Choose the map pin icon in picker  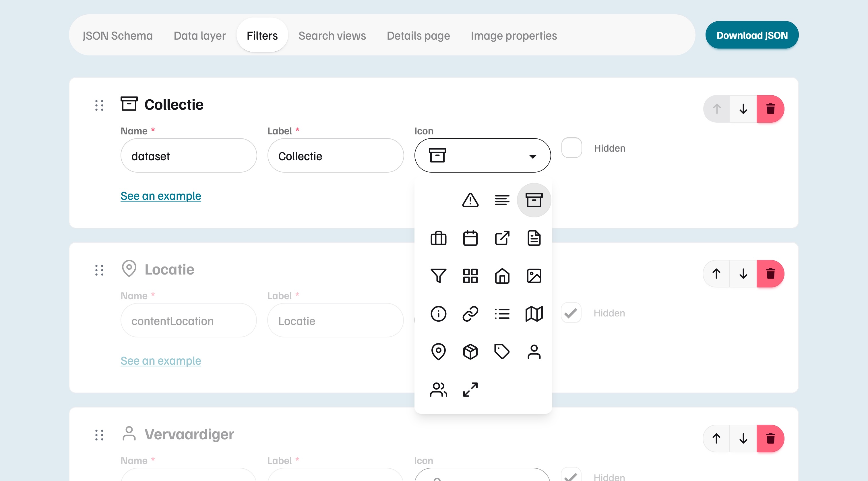point(438,351)
